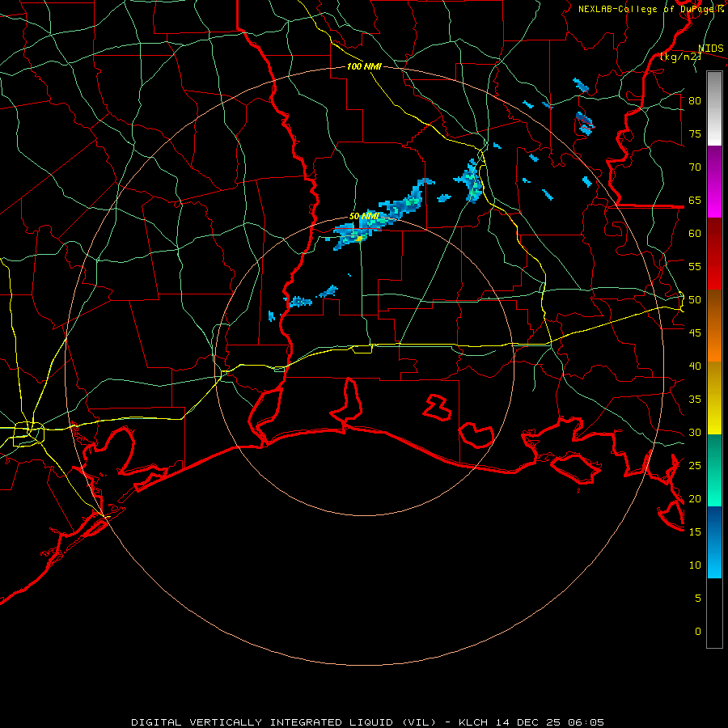Click the '50 NMI' range ring label
This screenshot has height=728, width=728.
364,216
